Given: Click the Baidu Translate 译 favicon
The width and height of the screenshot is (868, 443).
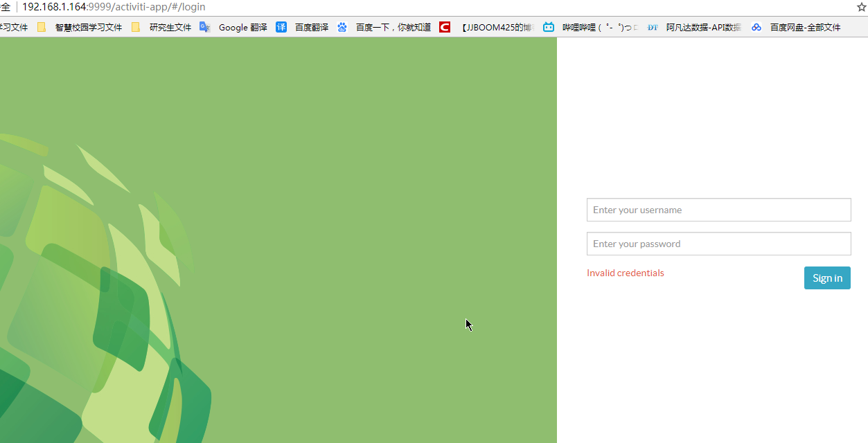Looking at the screenshot, I should point(281,28).
